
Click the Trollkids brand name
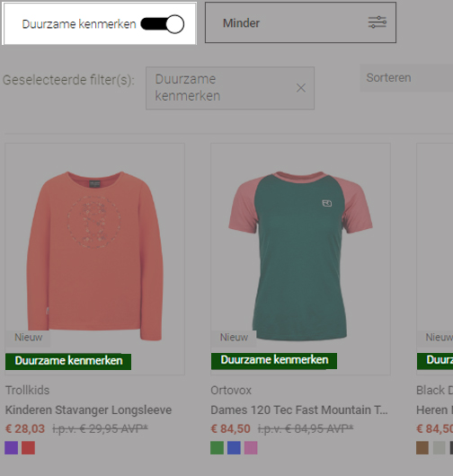click(27, 390)
